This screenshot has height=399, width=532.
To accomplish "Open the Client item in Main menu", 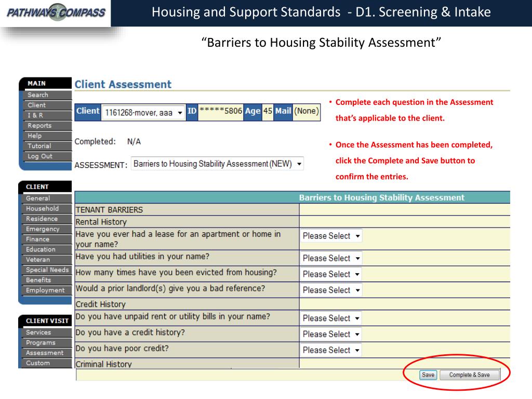I will tap(47, 105).
